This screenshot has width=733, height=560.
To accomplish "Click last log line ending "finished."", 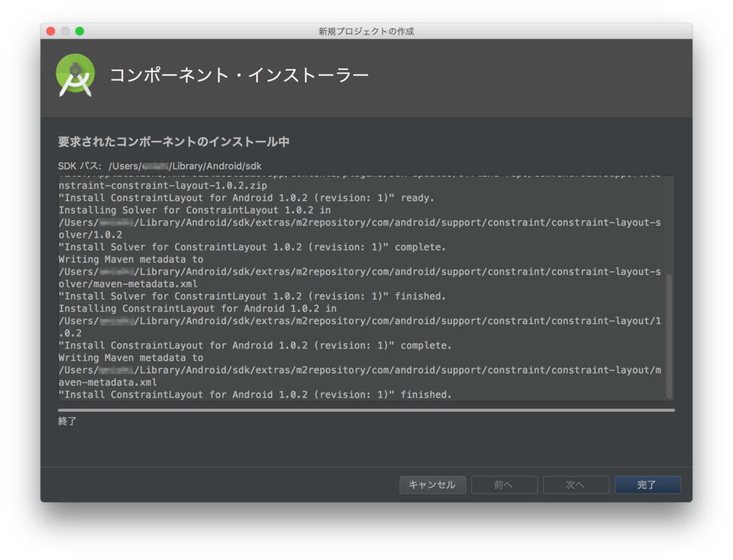I will (255, 395).
